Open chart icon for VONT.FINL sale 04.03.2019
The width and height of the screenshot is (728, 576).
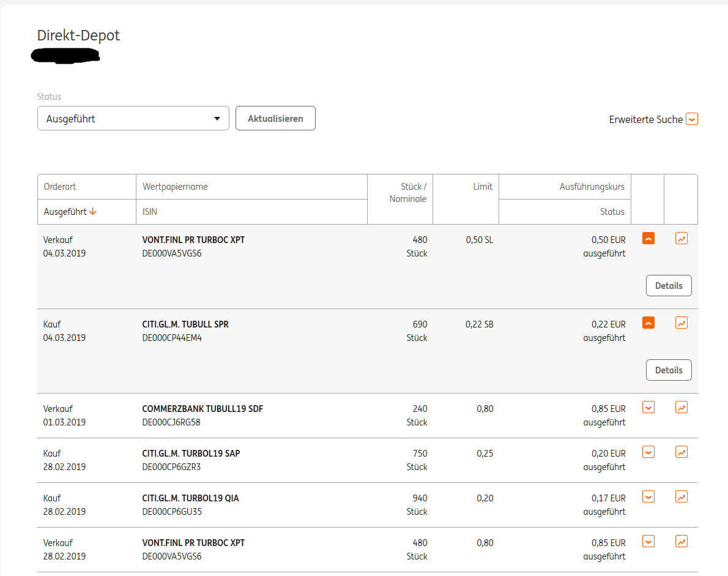click(682, 239)
